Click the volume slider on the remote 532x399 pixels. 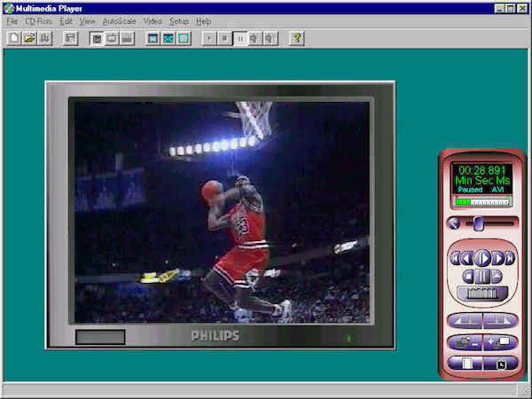pos(480,223)
